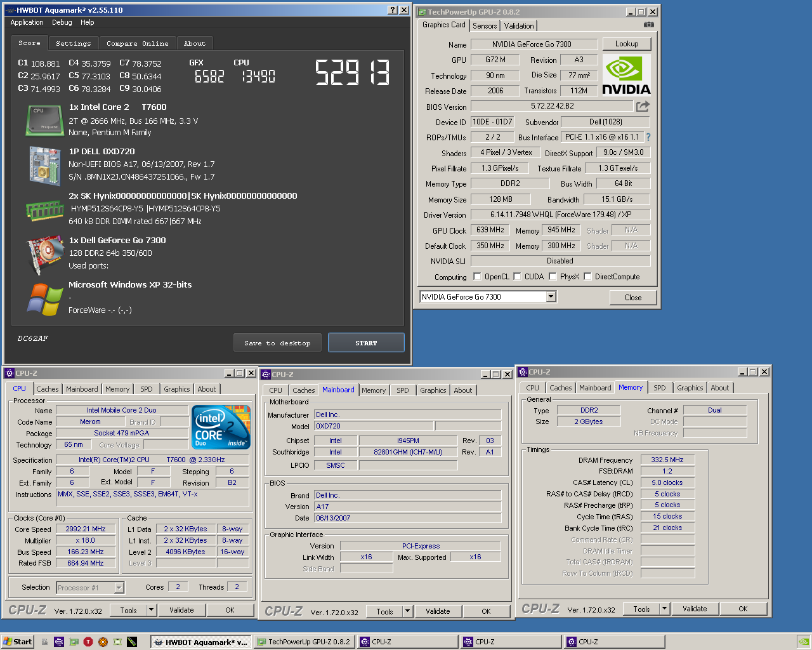This screenshot has height=650, width=812.
Task: Launch the purple CPU-Z quick launch icon
Action: pos(59,642)
